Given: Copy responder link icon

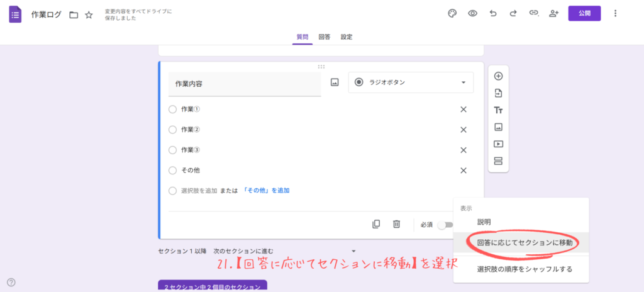Looking at the screenshot, I should [533, 13].
